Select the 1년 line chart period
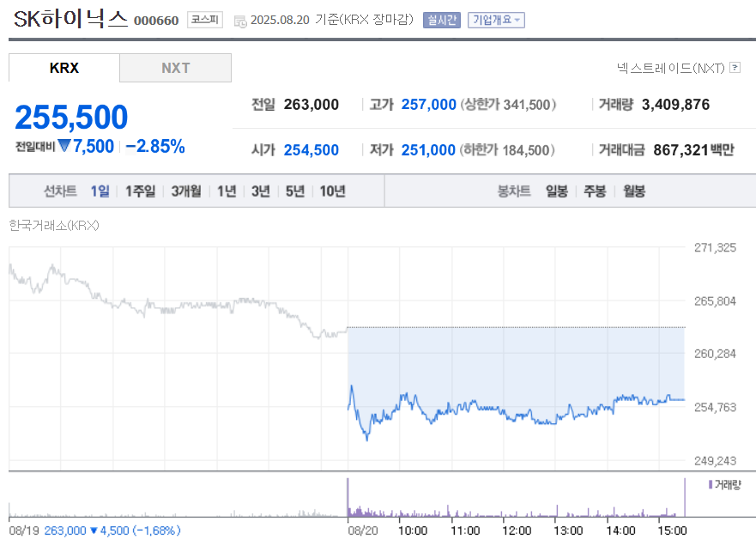756x552 pixels. point(227,191)
